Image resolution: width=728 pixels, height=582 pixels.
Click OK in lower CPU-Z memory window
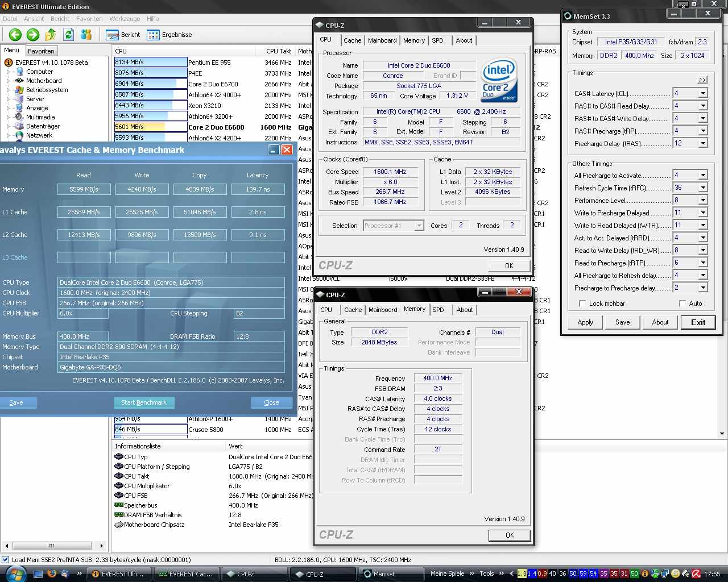point(510,535)
